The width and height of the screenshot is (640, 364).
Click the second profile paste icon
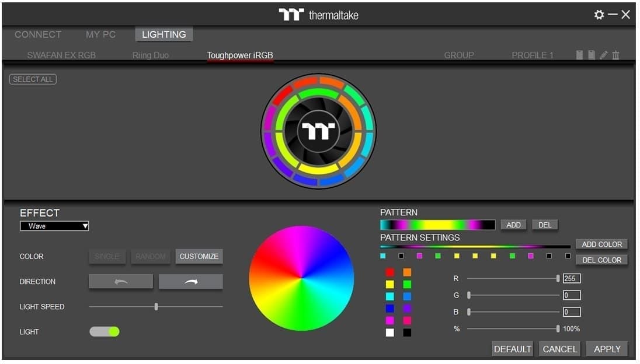[592, 55]
